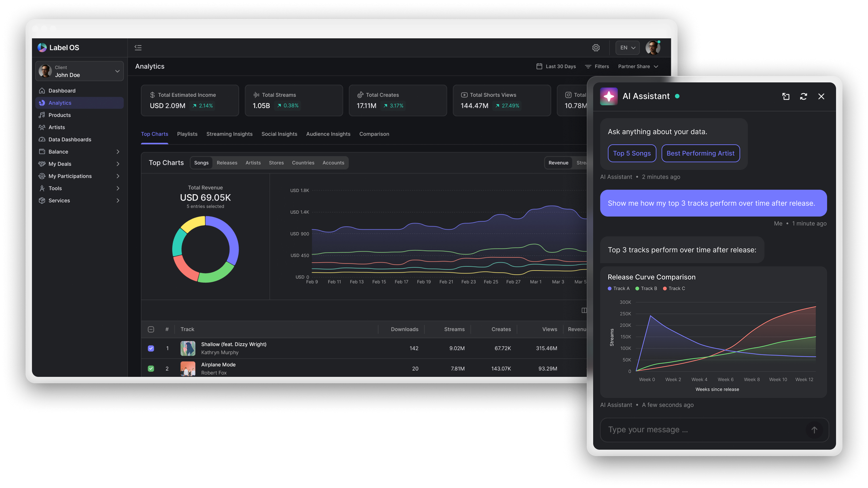868x488 pixels.
Task: Open Data Dashboards from sidebar
Action: (69, 140)
